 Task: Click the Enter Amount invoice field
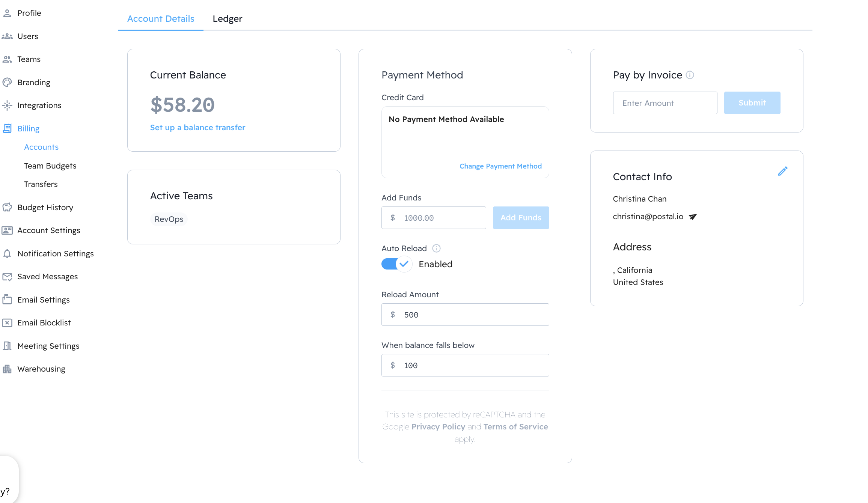click(x=665, y=103)
